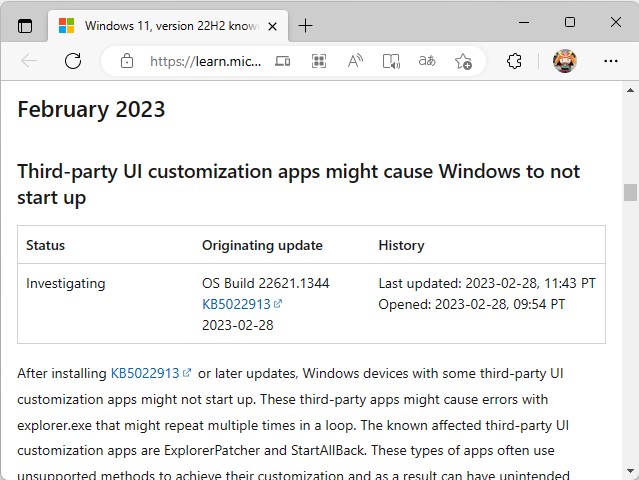The width and height of the screenshot is (639, 480).
Task: Click the Status column header
Action: point(45,245)
